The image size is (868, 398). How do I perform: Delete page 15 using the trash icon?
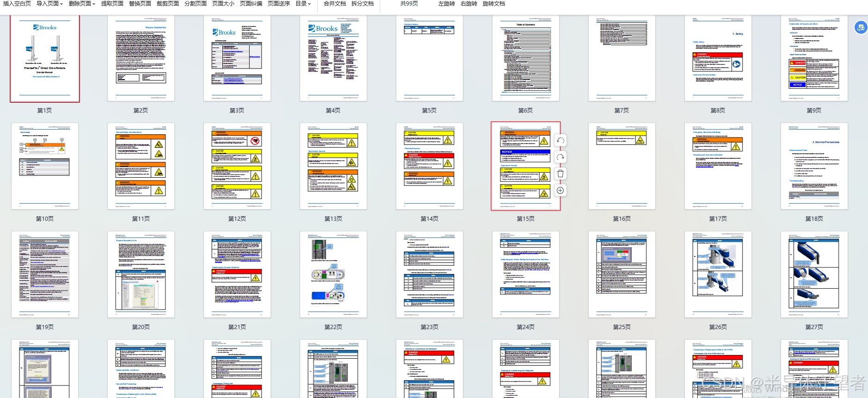(560, 174)
